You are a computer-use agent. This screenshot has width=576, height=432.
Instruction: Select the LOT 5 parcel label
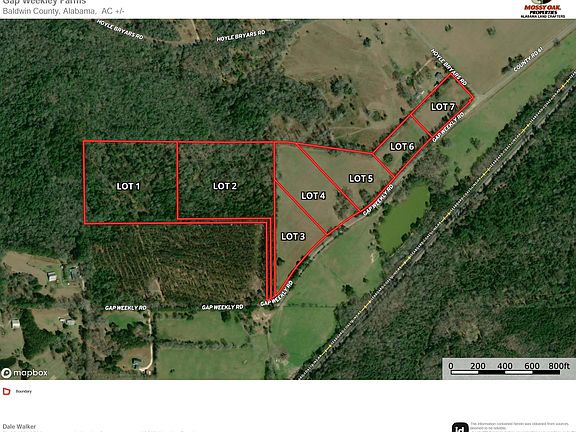pos(361,179)
